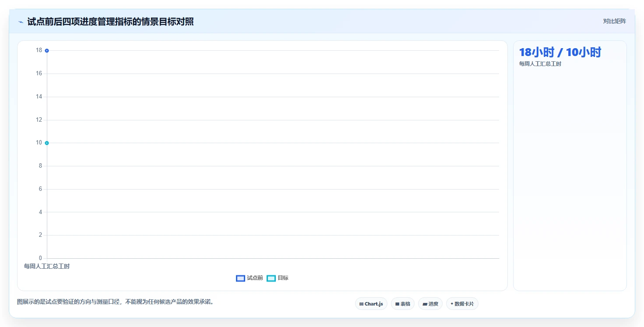Click the lightning icon beside the title
Image resolution: width=644 pixels, height=327 pixels.
21,22
